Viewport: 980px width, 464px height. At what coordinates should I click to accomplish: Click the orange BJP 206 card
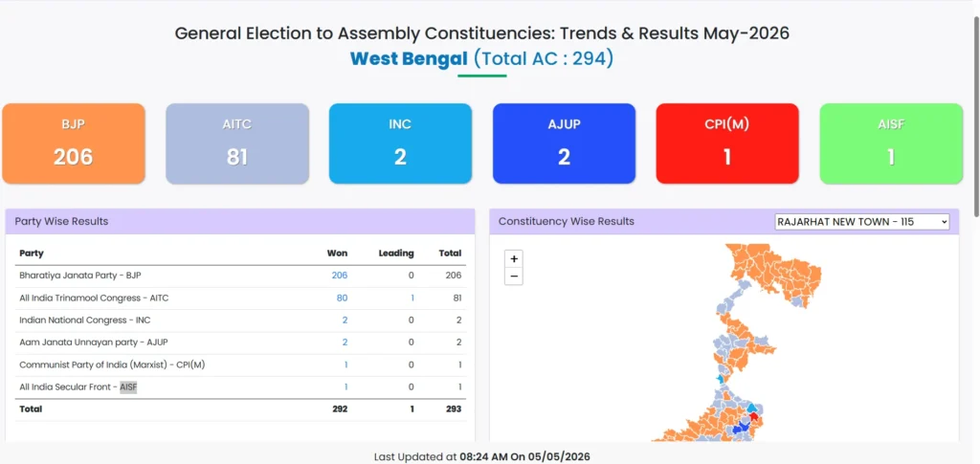pos(74,144)
